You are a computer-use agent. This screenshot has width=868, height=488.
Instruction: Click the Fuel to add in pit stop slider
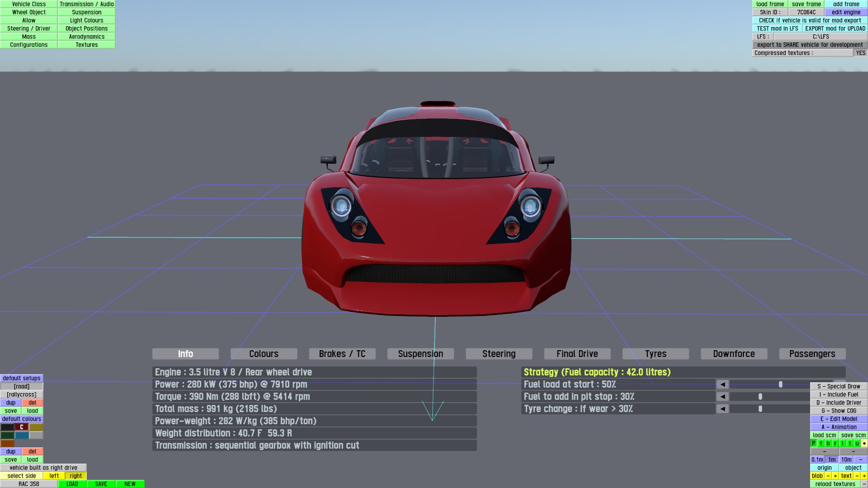tap(760, 397)
